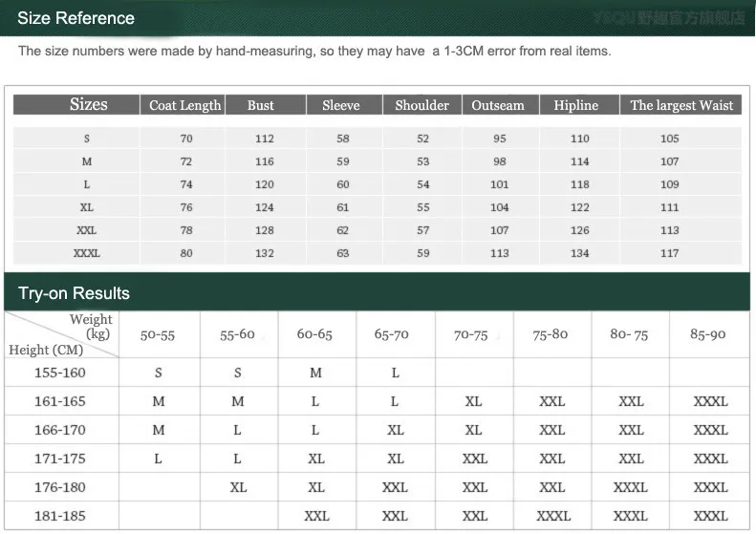The width and height of the screenshot is (756, 534).
Task: Click the hand-measuring disclaimer text
Action: click(314, 51)
